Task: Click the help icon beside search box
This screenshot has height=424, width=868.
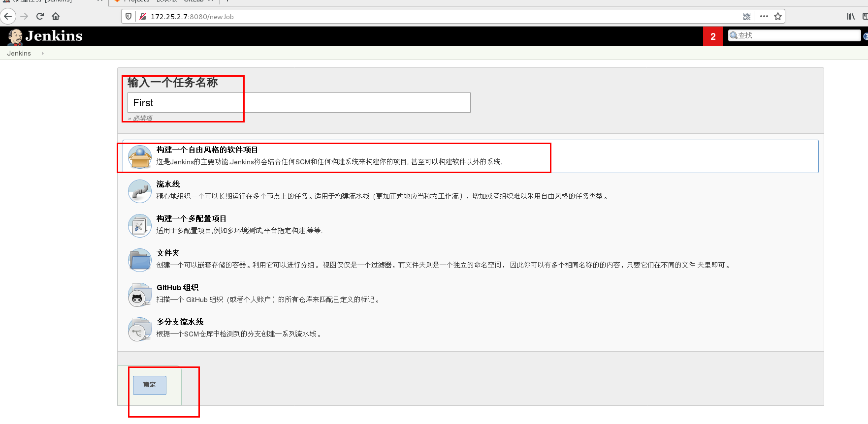Action: [x=866, y=36]
